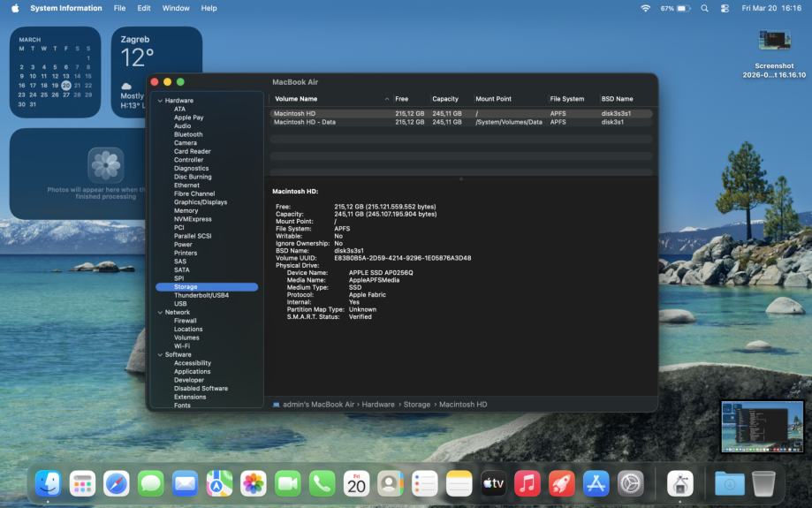Viewport: 812px width, 508px height.
Task: Open Control Center in menu bar
Action: tap(725, 8)
